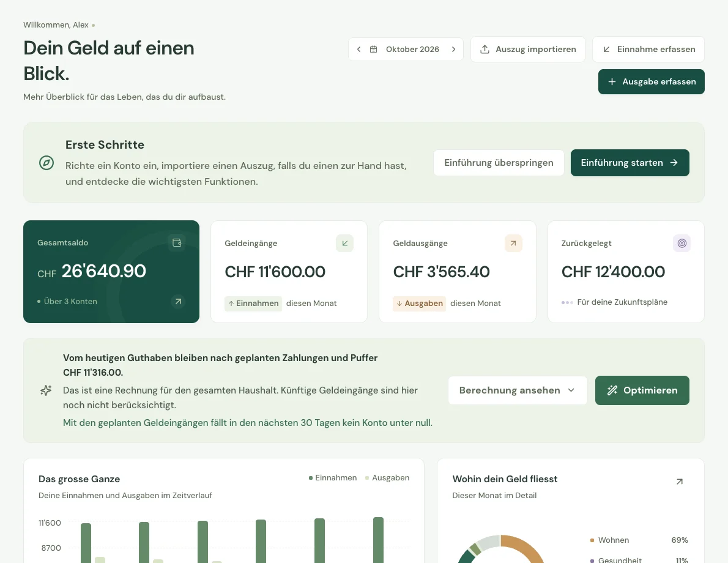Expand the Berechnung ansehen dropdown
Image resolution: width=728 pixels, height=563 pixels.
[x=518, y=390]
